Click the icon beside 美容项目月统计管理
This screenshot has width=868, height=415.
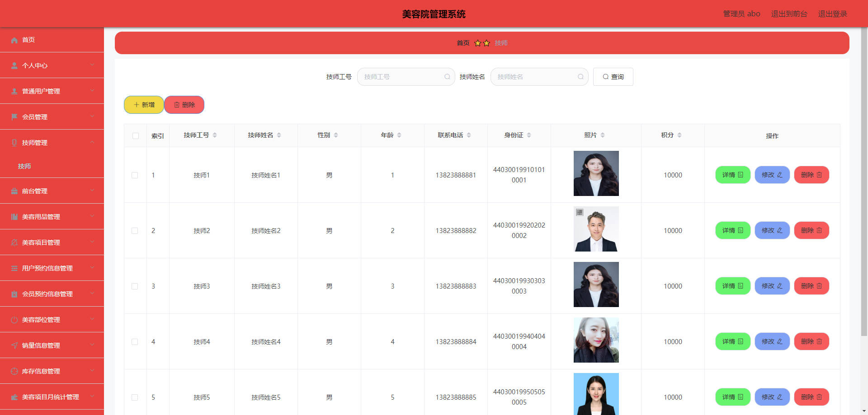coord(14,397)
